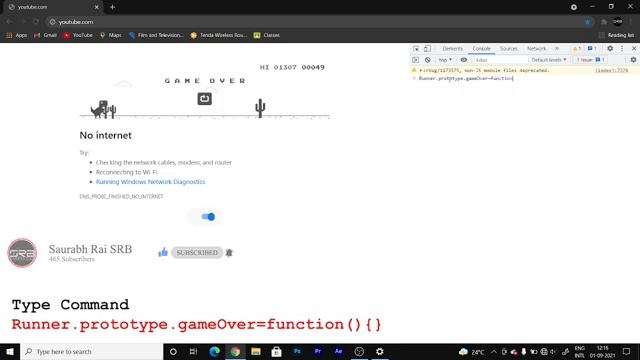The height and width of the screenshot is (360, 640).
Task: Open Microsoft Store from taskbar
Action: click(276, 351)
